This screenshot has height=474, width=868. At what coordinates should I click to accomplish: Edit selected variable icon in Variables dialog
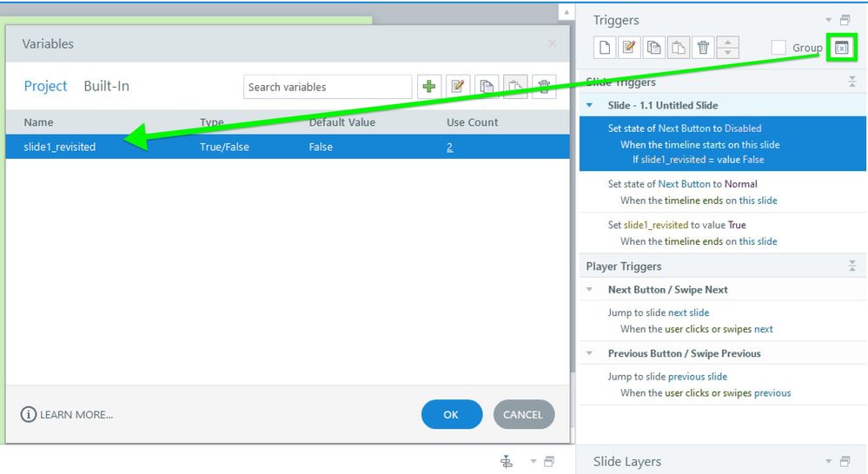(458, 86)
